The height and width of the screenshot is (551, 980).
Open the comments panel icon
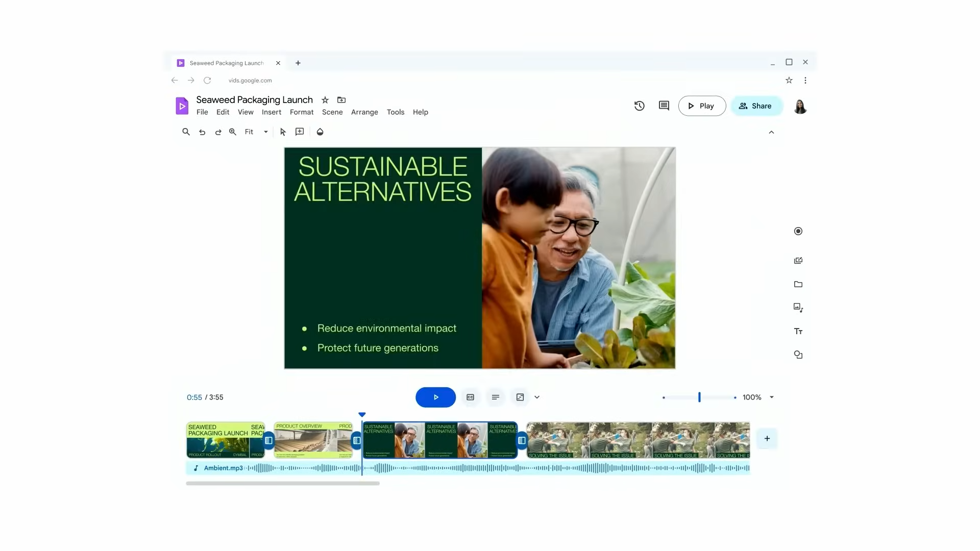(x=664, y=106)
